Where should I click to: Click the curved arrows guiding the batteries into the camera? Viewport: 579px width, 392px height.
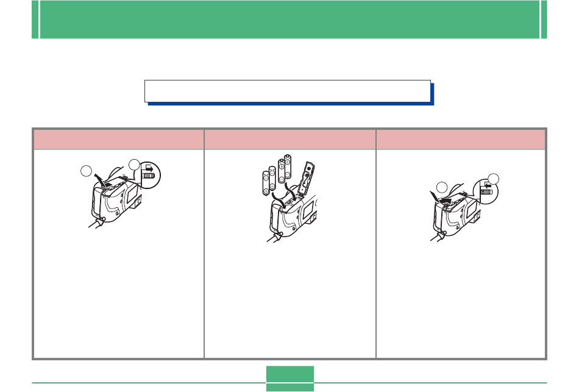pyautogui.click(x=285, y=196)
